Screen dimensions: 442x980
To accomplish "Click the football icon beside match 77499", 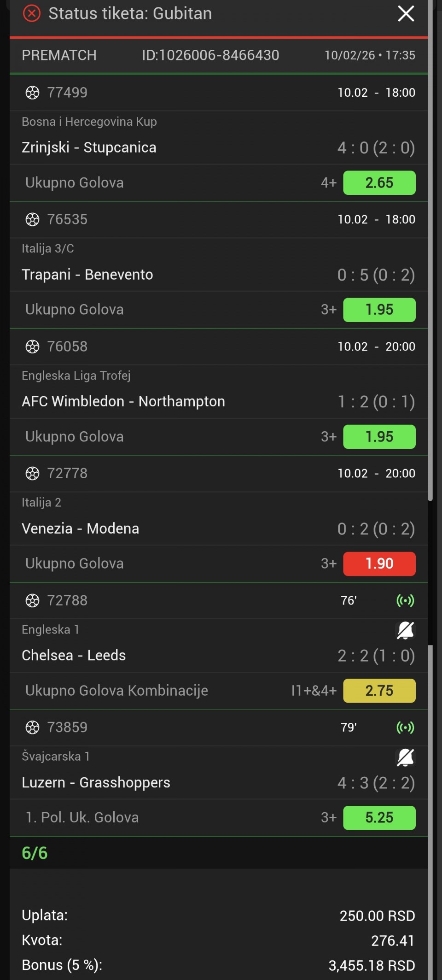I will (32, 93).
